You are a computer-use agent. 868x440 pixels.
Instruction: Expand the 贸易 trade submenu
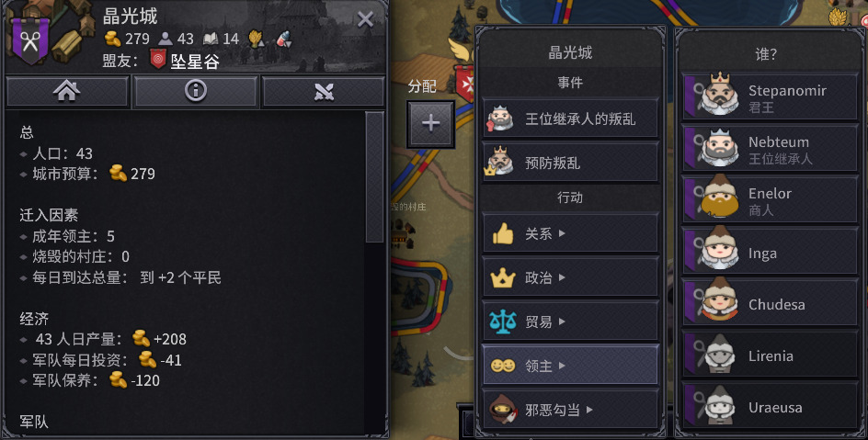(x=570, y=322)
